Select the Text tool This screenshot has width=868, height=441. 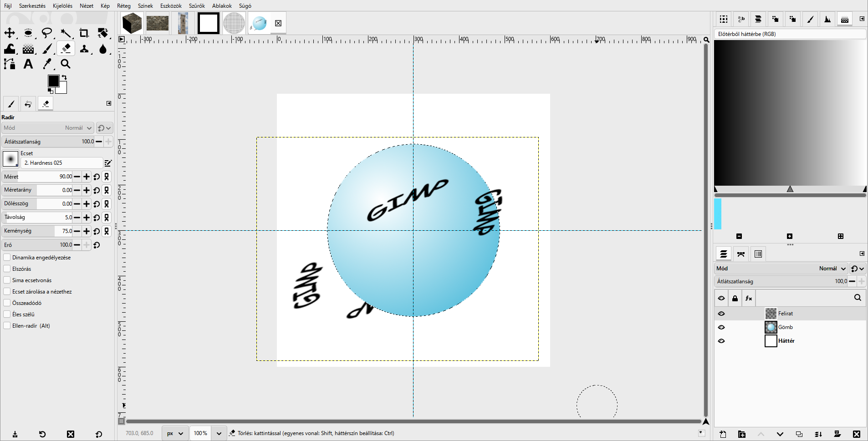[x=28, y=64]
